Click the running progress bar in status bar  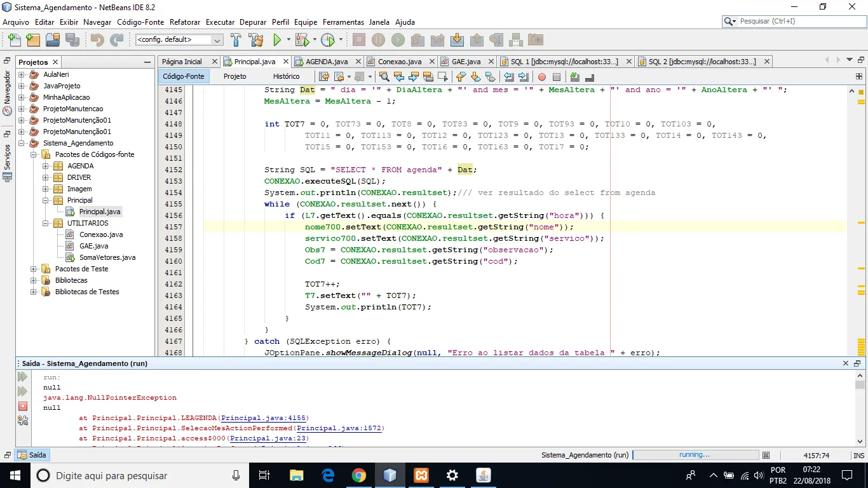pyautogui.click(x=695, y=455)
